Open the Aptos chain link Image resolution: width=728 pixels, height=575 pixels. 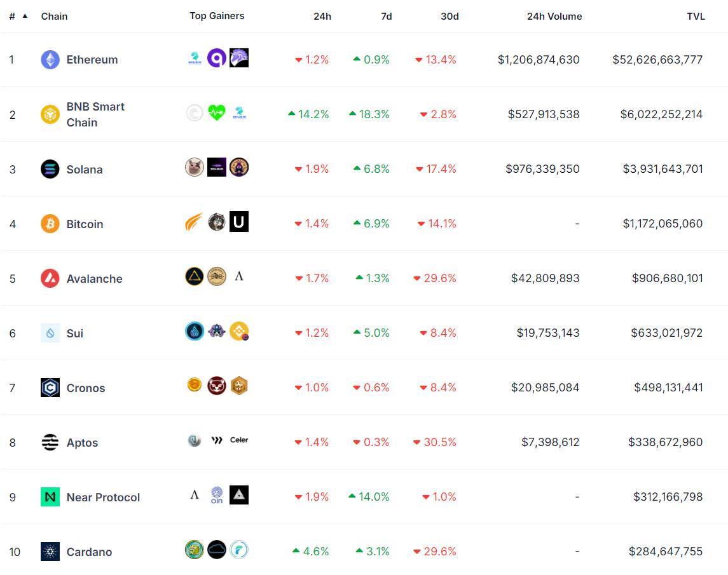click(x=82, y=443)
